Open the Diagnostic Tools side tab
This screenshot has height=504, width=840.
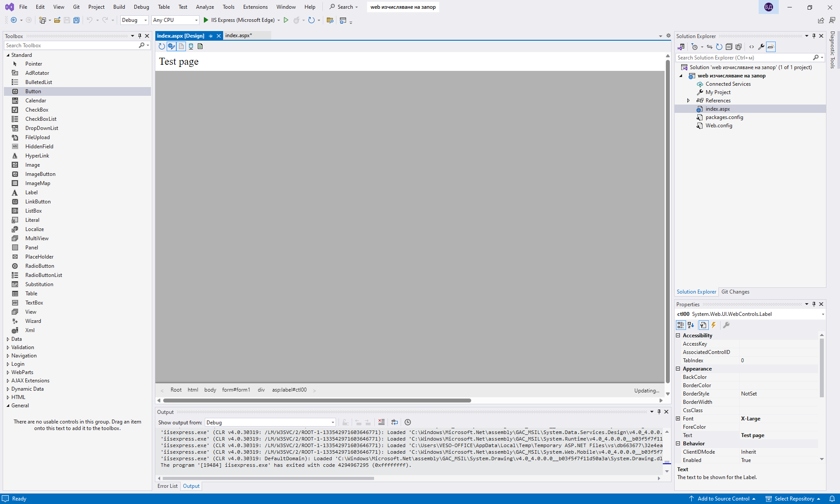pos(833,50)
